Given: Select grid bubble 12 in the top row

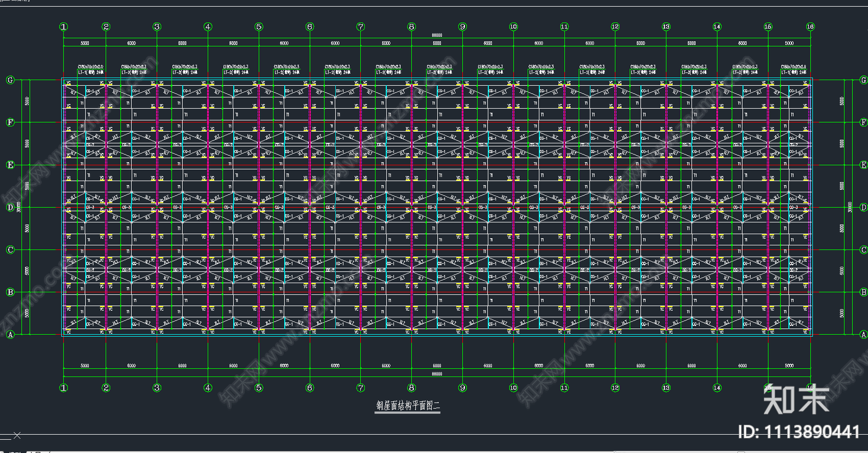Looking at the screenshot, I should [x=615, y=27].
